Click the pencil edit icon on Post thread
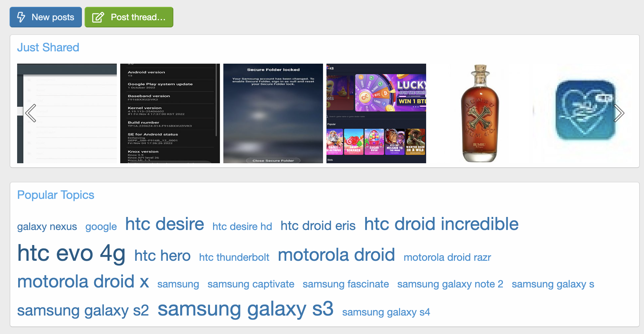Viewport: 644px width, 334px height. pyautogui.click(x=98, y=17)
